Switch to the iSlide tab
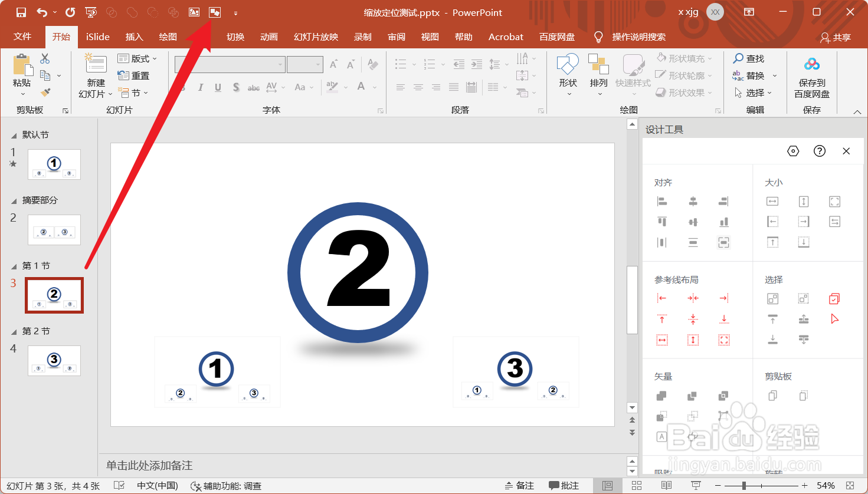The width and height of the screenshot is (868, 494). point(98,37)
